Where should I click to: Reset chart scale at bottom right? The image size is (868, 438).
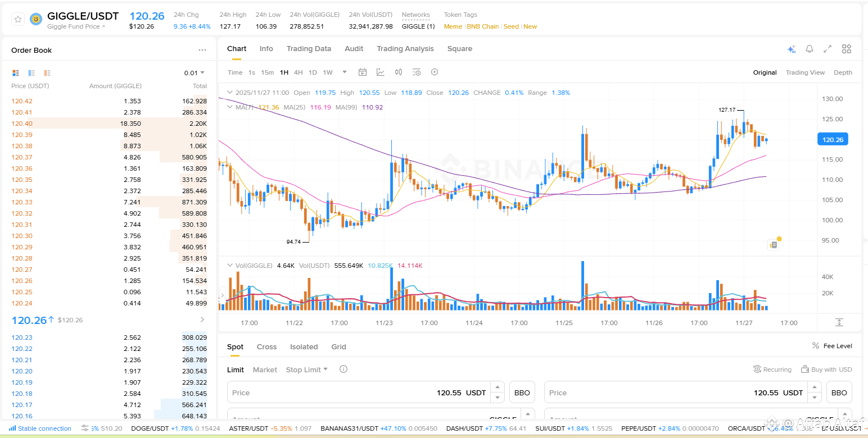[839, 322]
